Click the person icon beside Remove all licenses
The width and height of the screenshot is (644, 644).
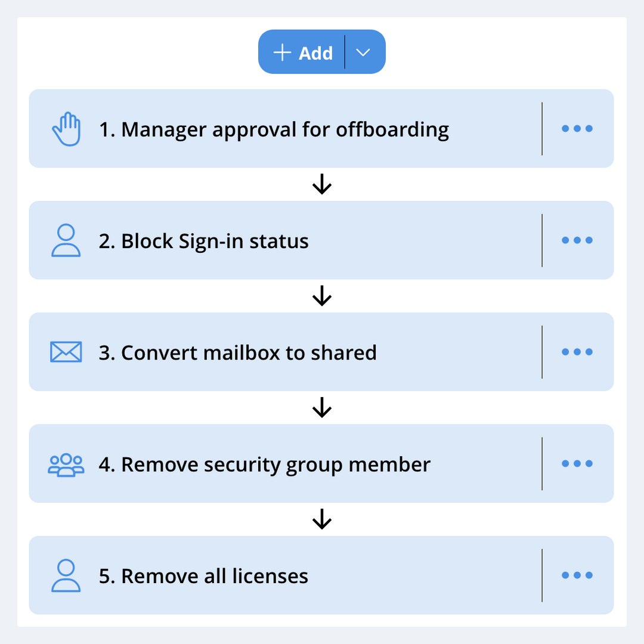[66, 575]
